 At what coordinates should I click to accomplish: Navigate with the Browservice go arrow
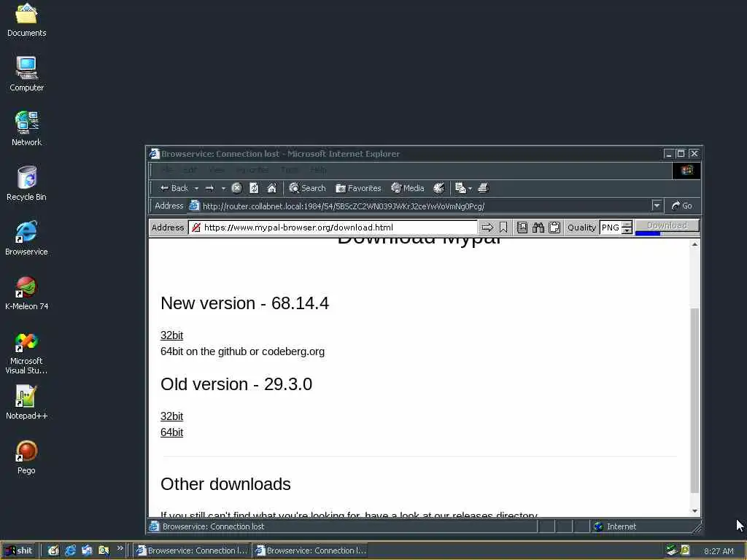pos(487,227)
